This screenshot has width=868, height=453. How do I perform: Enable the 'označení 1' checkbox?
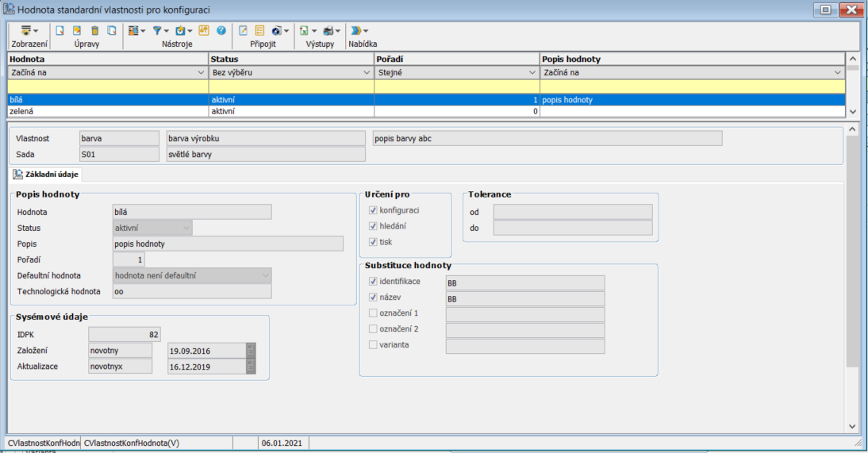[373, 313]
